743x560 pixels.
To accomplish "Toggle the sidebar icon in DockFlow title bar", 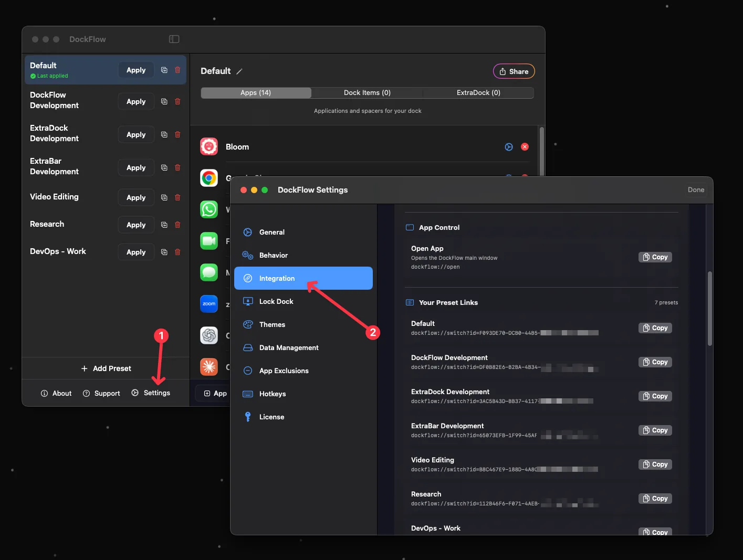I will click(174, 39).
